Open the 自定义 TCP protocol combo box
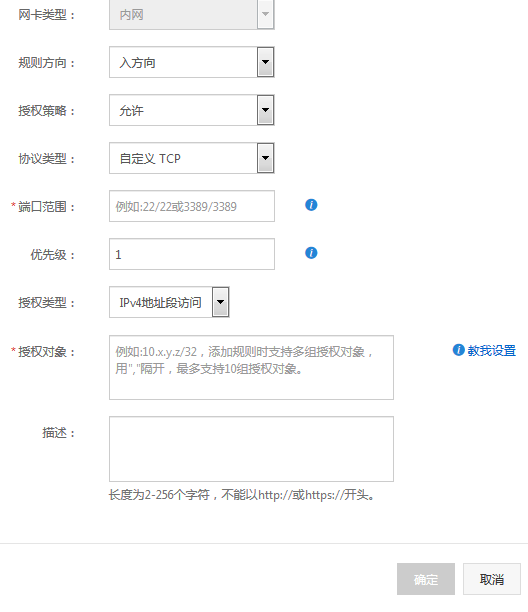Screen dimensions: 528x612 pyautogui.click(x=192, y=158)
